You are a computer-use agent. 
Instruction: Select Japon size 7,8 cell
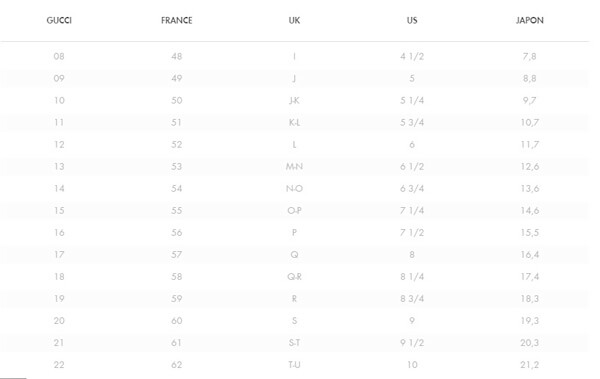point(530,57)
